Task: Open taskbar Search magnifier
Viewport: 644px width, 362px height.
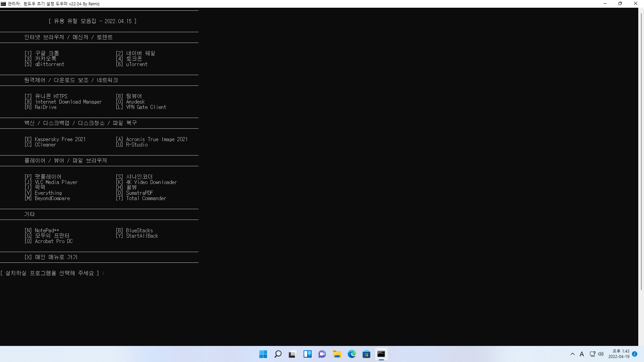Action: 278,354
